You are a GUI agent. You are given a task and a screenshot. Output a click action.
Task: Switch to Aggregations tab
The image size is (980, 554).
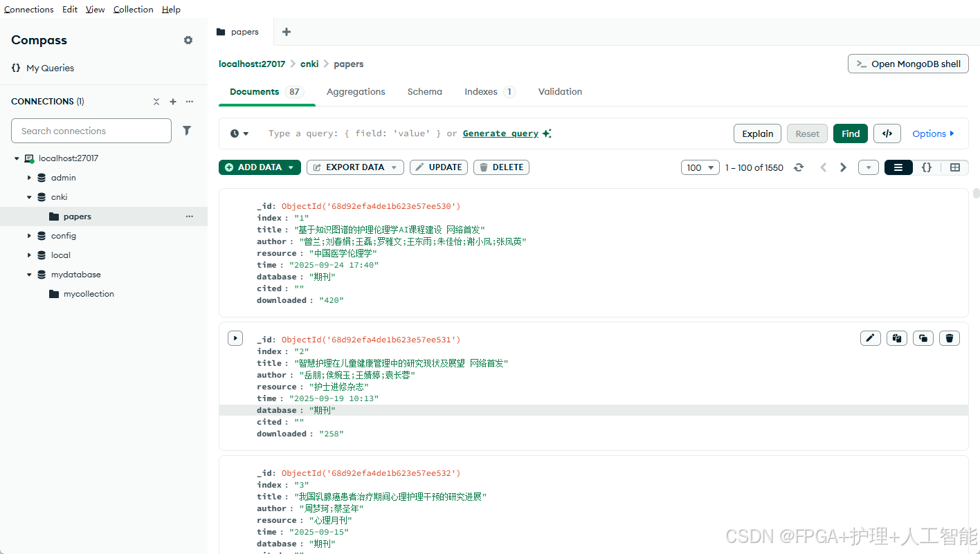click(356, 91)
